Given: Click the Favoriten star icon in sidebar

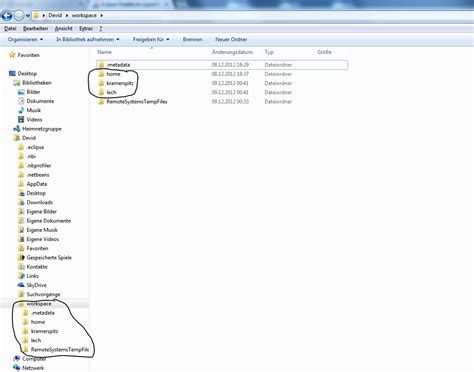Looking at the screenshot, I should (x=12, y=55).
